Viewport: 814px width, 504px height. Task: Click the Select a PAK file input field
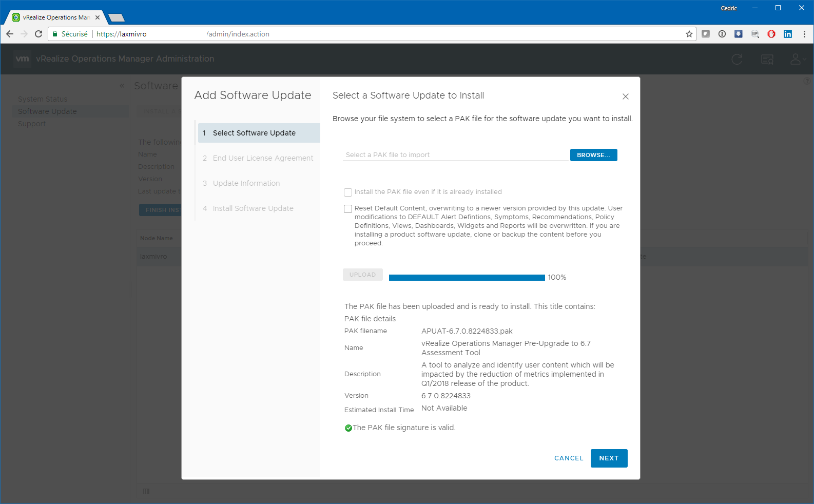coord(455,155)
